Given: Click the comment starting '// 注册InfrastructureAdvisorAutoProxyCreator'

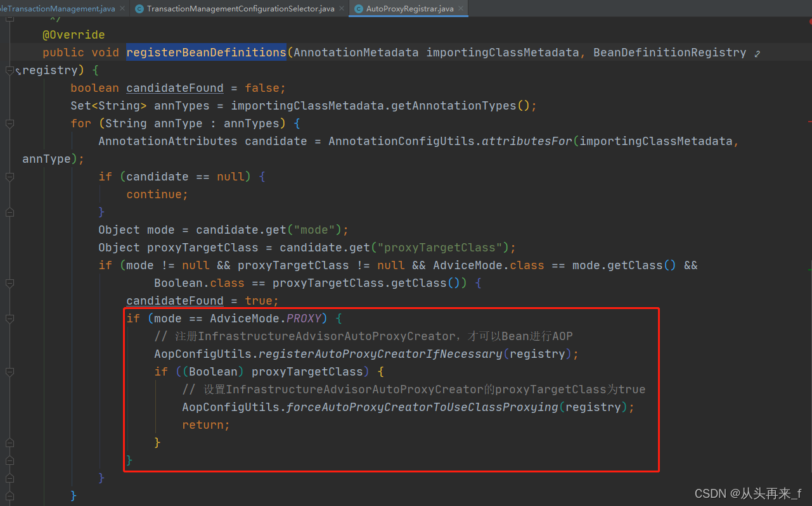Looking at the screenshot, I should click(x=363, y=336).
